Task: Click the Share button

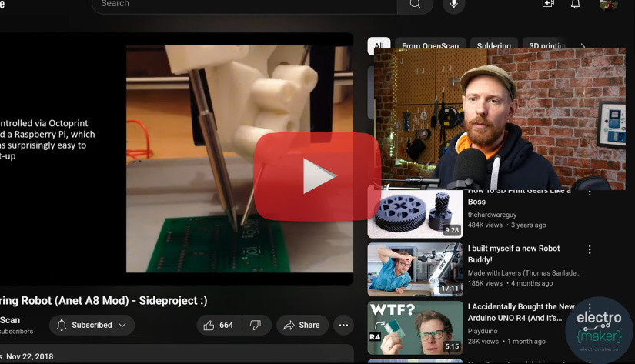Action: pos(302,325)
